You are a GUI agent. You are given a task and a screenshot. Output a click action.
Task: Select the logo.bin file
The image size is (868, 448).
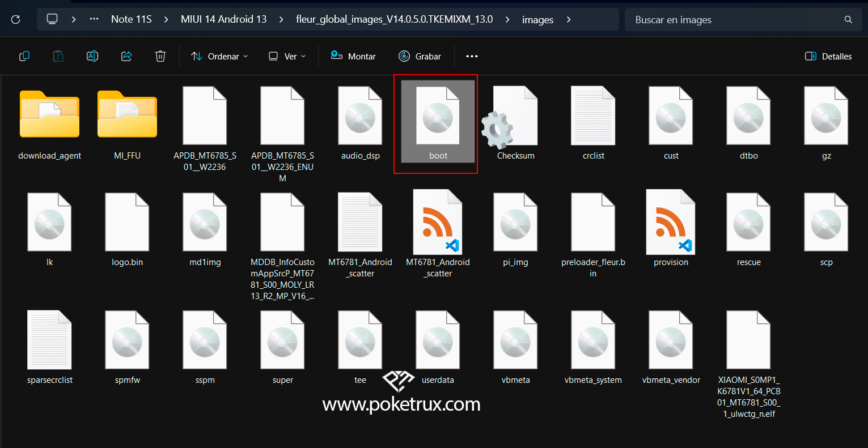pos(127,231)
